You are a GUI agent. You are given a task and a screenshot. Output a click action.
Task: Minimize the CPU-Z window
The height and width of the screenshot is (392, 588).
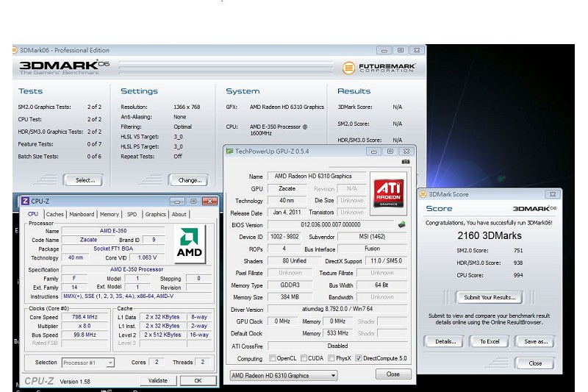coord(177,202)
